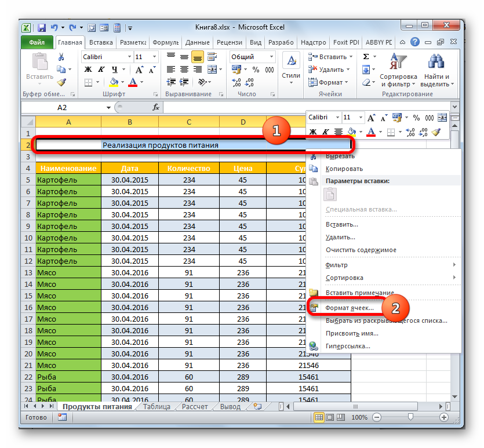Click the Таблица sheet tab
Viewport: 484px width, 448px height.
(157, 407)
